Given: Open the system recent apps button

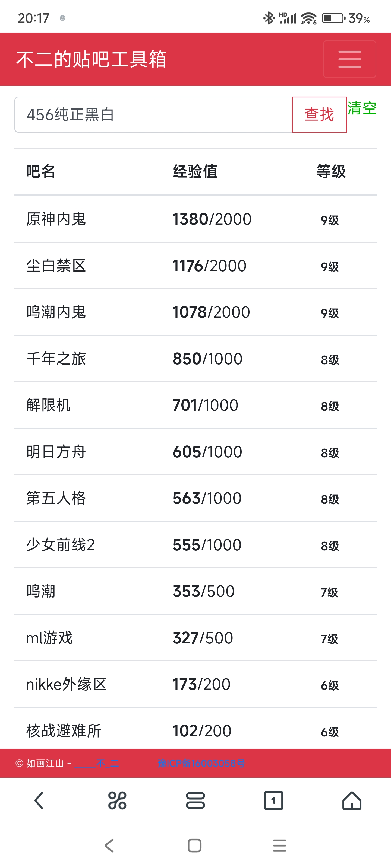Looking at the screenshot, I should click(x=280, y=845).
